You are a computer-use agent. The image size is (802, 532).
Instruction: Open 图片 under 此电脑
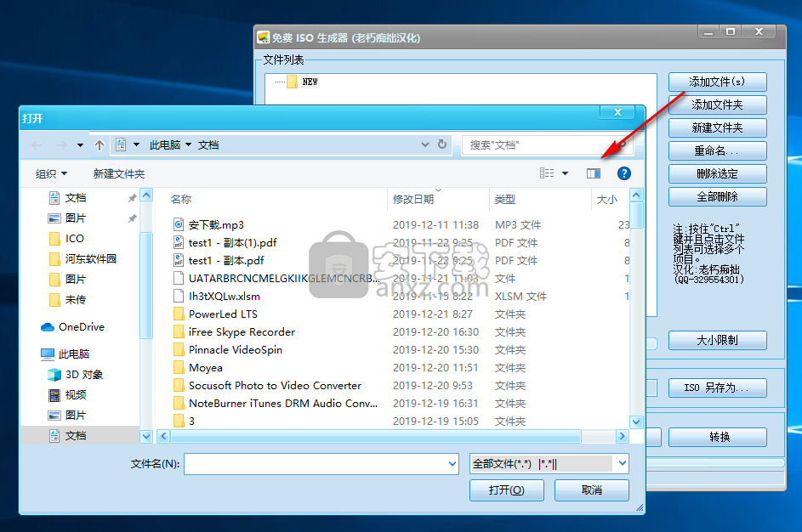[75, 416]
